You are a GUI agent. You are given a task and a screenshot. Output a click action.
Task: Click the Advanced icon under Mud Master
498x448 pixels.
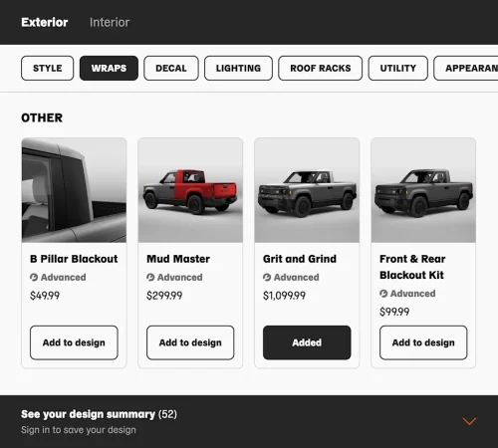click(x=150, y=277)
